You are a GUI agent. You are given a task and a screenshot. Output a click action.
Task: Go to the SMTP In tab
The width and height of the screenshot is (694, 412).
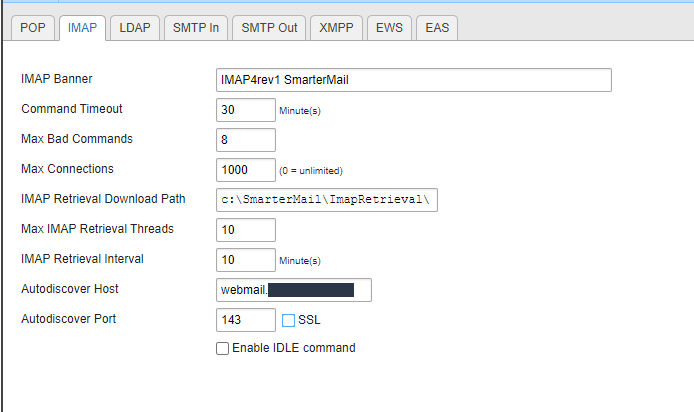coord(195,28)
